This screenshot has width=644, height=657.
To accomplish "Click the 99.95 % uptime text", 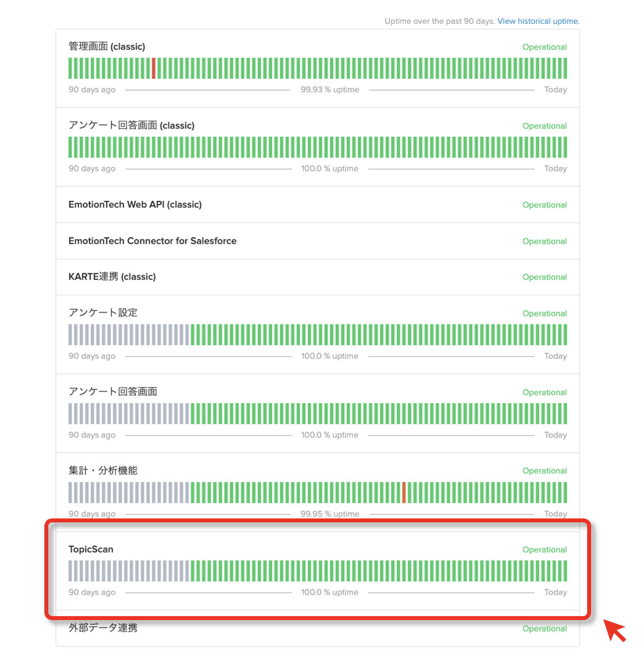I will pos(329,514).
